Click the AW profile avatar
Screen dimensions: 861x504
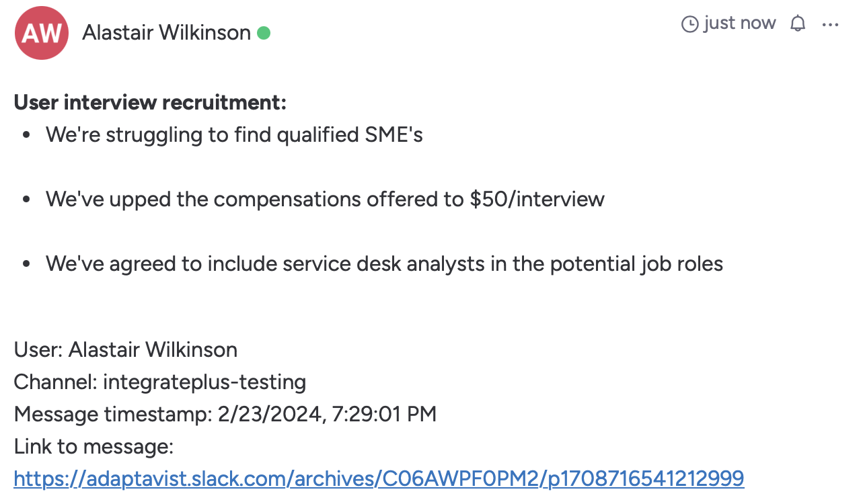click(42, 33)
